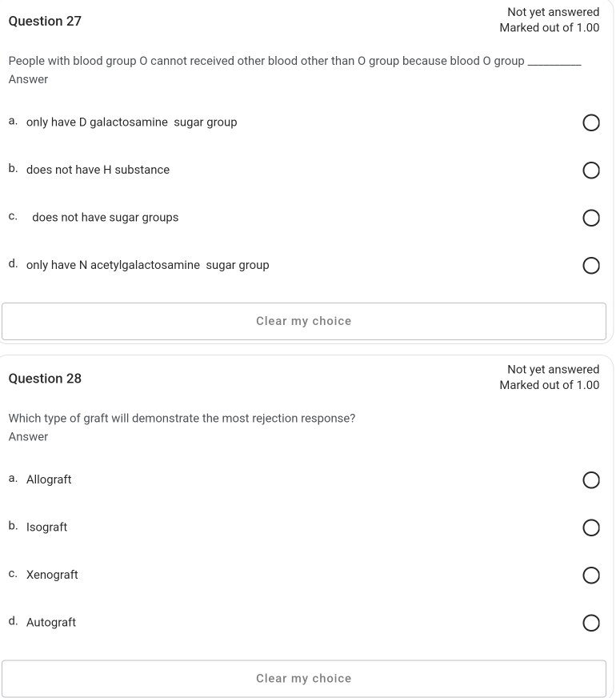Select the Isograft answer option
This screenshot has height=698, width=616.
(x=591, y=528)
